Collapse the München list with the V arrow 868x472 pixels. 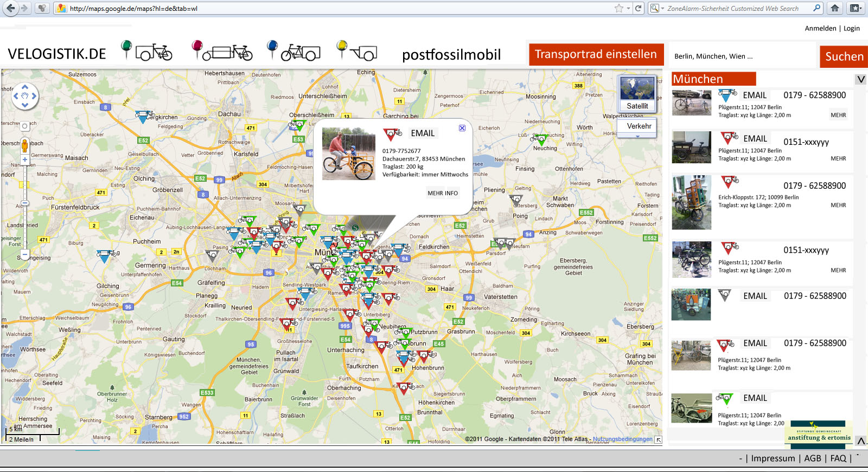coord(861,80)
